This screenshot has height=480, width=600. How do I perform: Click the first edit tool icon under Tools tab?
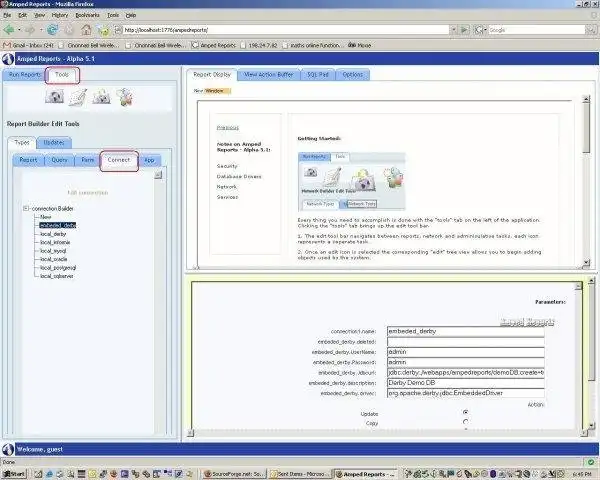point(54,96)
